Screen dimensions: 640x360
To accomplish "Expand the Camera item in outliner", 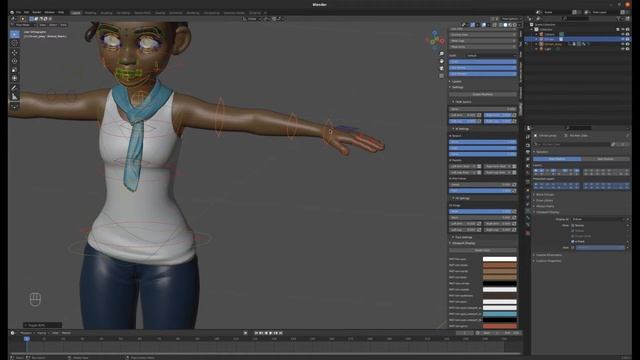I will [536, 34].
